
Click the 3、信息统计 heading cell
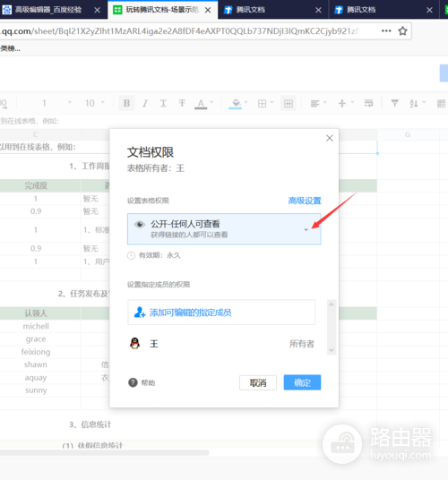click(90, 424)
